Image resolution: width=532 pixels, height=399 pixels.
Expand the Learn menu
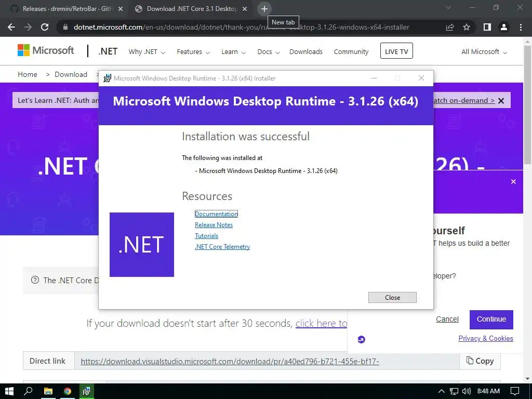(233, 52)
